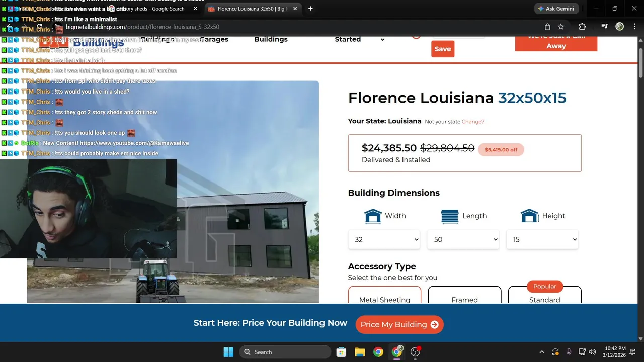644x362 pixels.
Task: Select Metal Sheeting accessory type
Action: (x=384, y=295)
